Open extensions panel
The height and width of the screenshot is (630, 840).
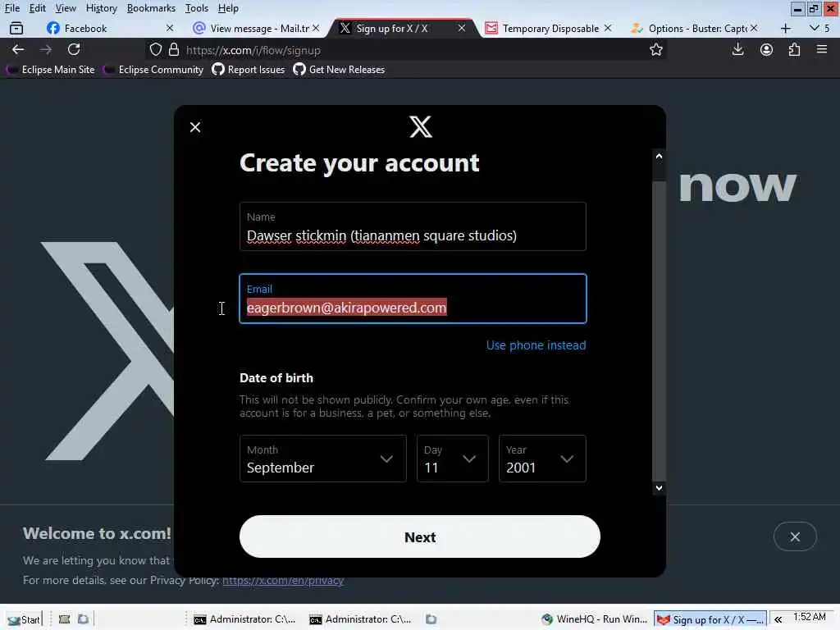(x=794, y=50)
